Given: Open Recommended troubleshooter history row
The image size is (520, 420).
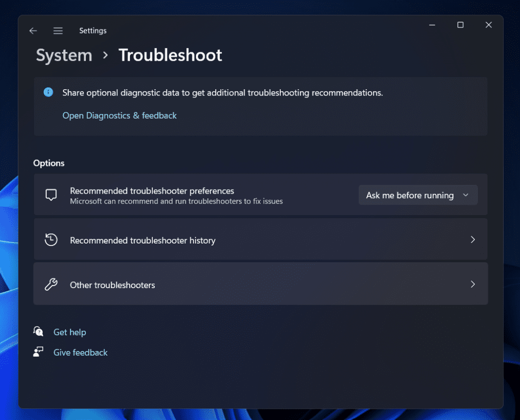Looking at the screenshot, I should 261,239.
